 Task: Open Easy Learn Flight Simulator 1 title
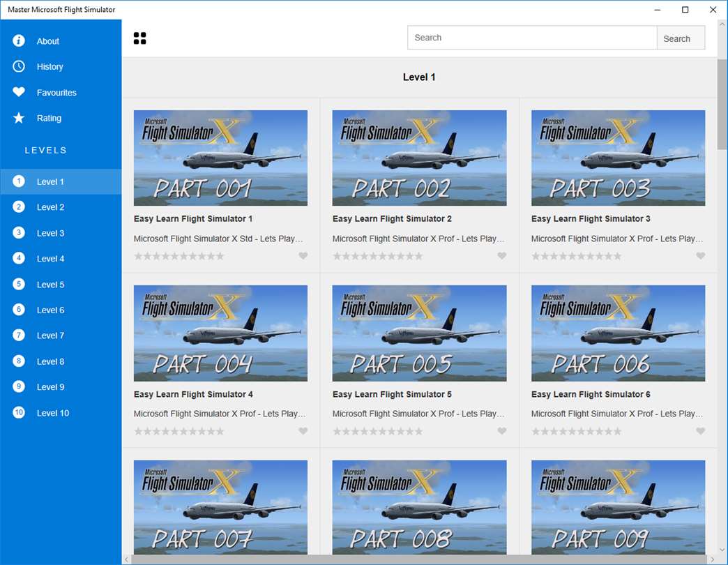click(x=193, y=218)
